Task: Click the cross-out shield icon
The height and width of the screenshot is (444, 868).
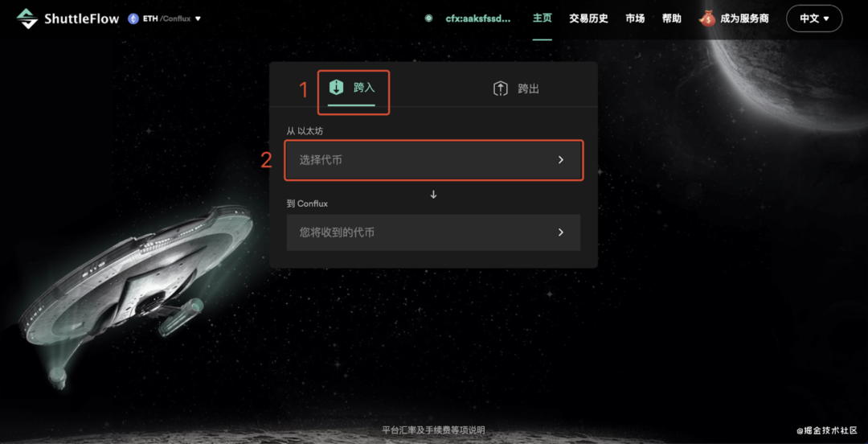Action: click(501, 88)
